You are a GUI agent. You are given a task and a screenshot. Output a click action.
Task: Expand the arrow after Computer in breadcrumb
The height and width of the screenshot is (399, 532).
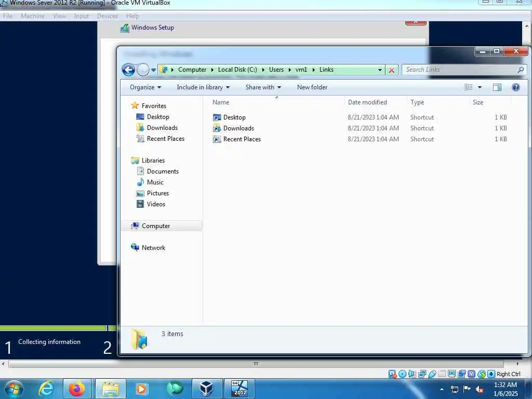point(212,70)
